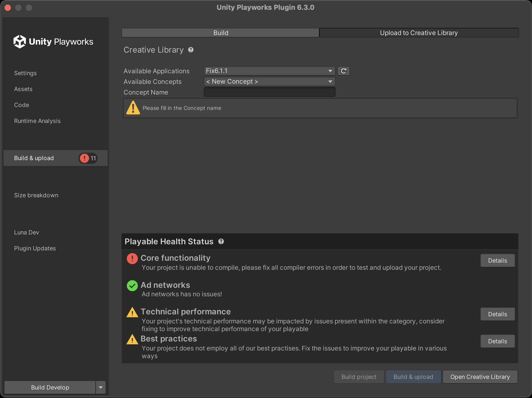Focus the Concept Name input field
532x398 pixels.
269,92
